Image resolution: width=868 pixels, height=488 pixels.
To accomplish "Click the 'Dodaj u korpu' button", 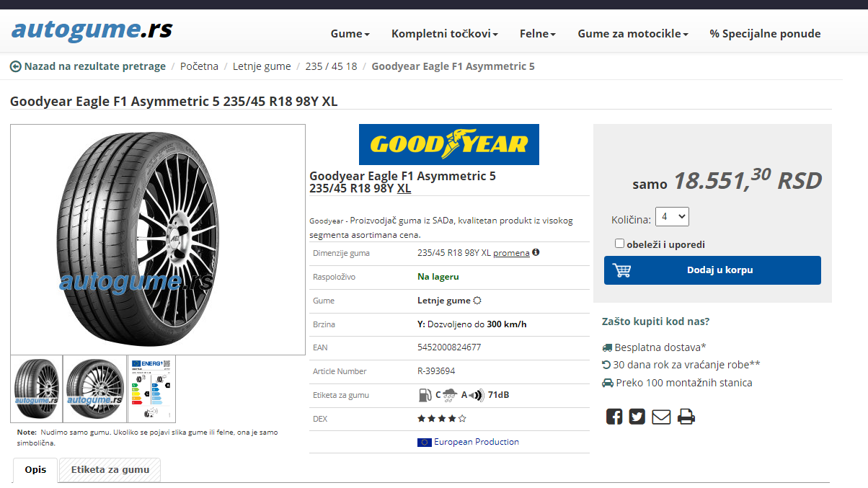I will tap(712, 270).
